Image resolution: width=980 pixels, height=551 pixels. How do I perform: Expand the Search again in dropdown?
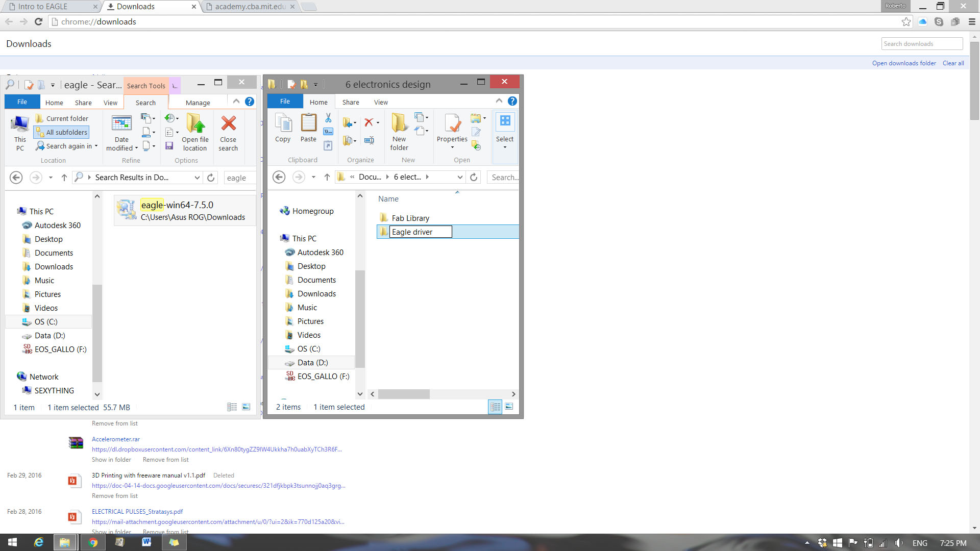point(96,146)
